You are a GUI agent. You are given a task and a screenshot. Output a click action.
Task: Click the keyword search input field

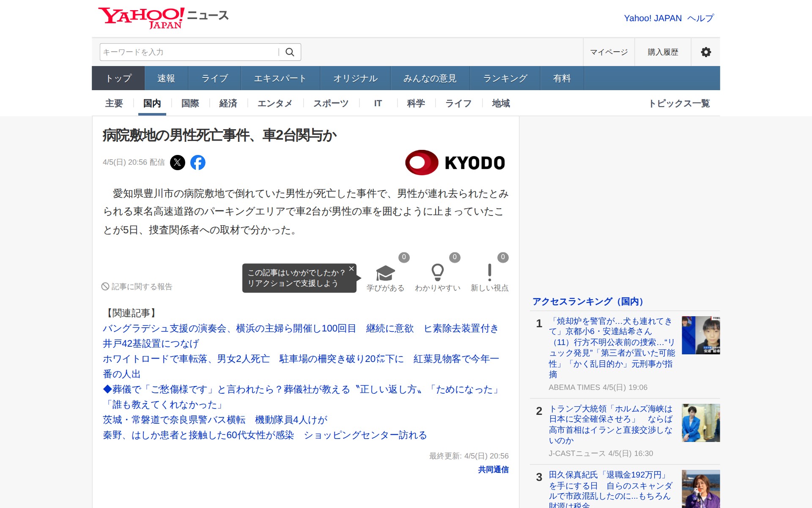pos(186,52)
